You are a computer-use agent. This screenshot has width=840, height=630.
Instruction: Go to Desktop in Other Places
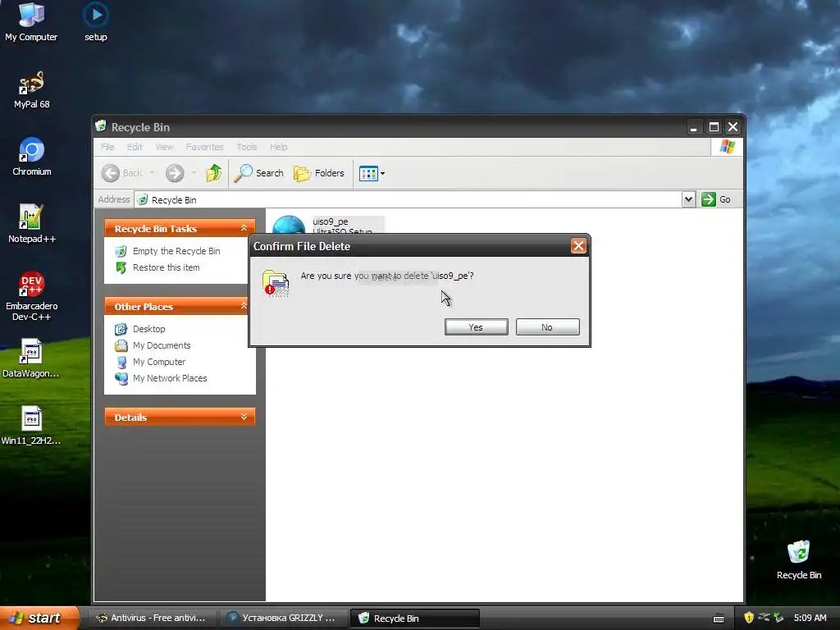click(149, 329)
